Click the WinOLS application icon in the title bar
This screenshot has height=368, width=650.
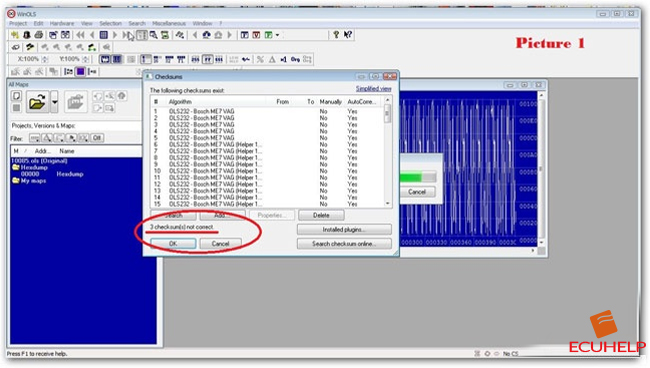pyautogui.click(x=12, y=14)
